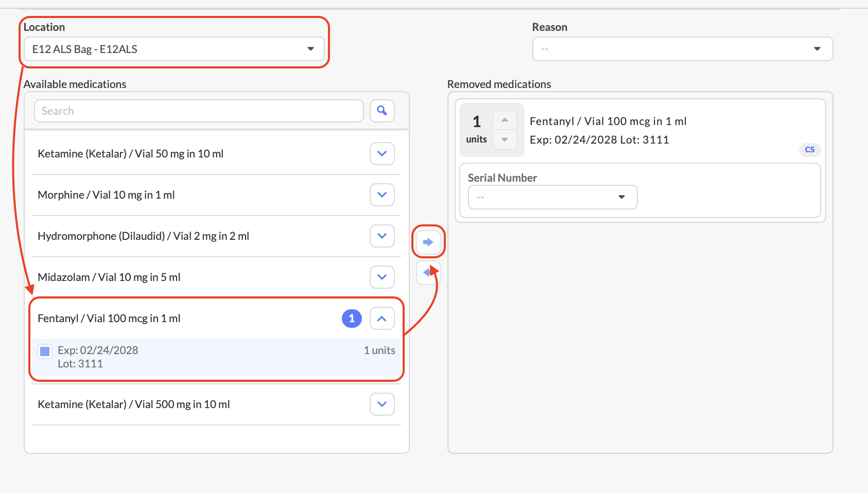The width and height of the screenshot is (868, 493).
Task: Open the Serial Number dropdown
Action: [x=552, y=197]
